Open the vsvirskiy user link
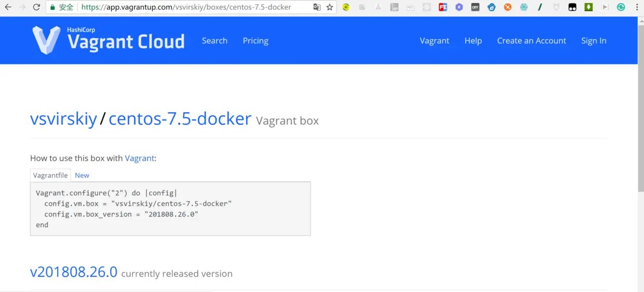This screenshot has height=292, width=644. [63, 119]
